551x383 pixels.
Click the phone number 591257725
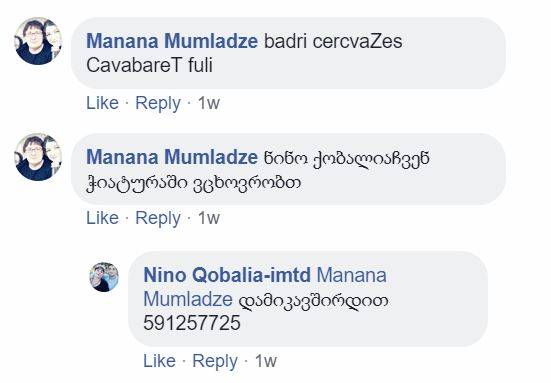pos(192,323)
